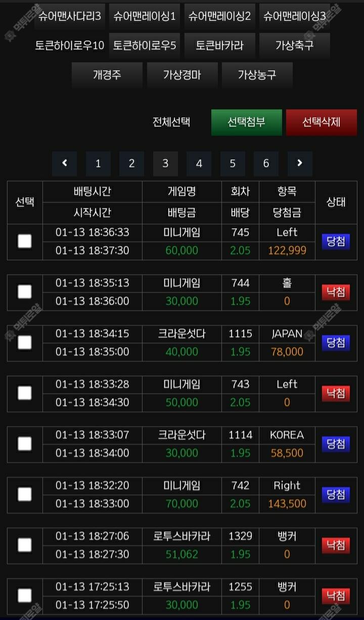The height and width of the screenshot is (620, 364).
Task: Toggle checkbox for round 742 Right bet
Action: [25, 494]
